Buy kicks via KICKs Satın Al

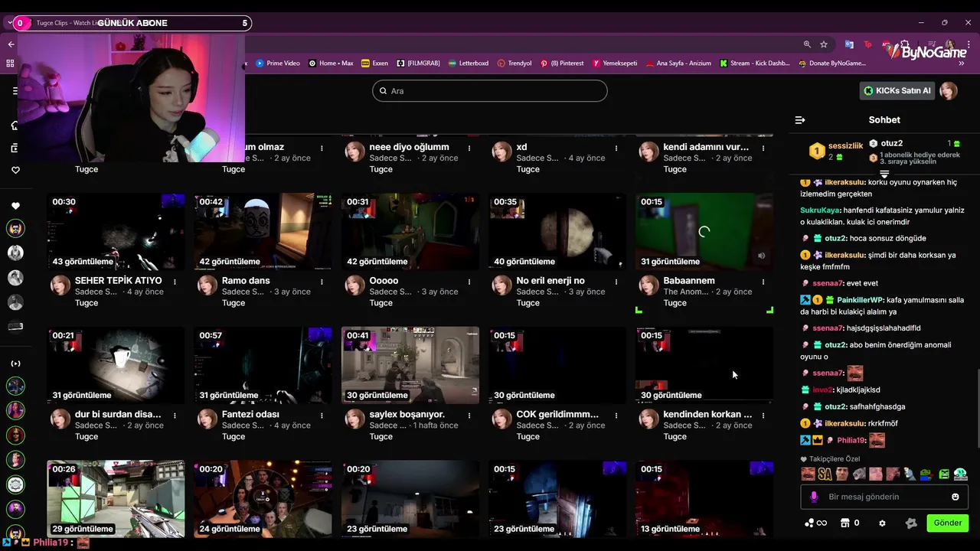pos(897,90)
